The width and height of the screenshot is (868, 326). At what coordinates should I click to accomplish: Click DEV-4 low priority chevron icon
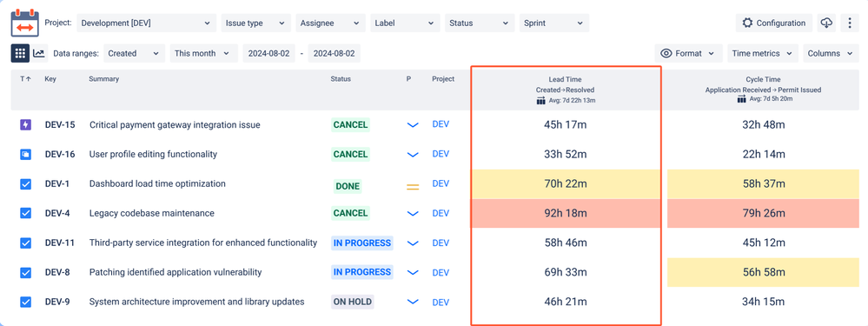(413, 213)
